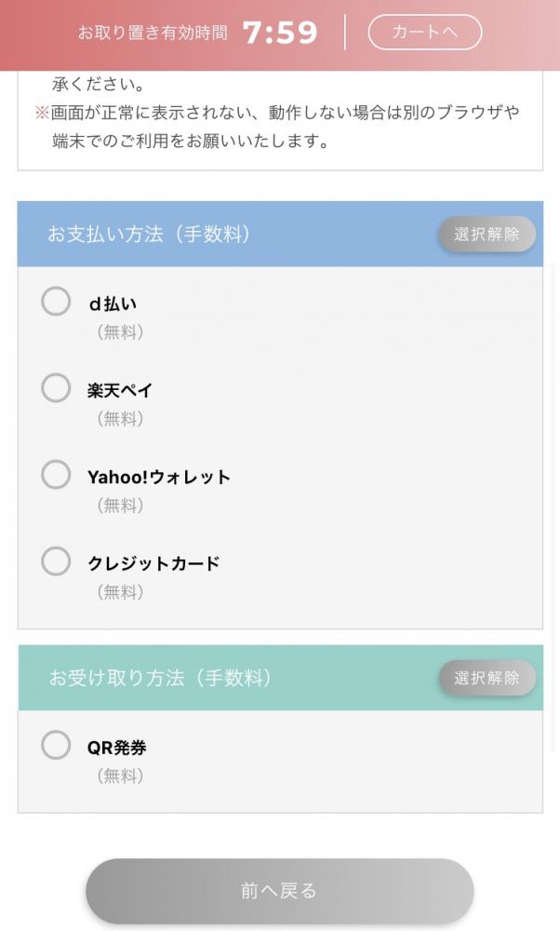Select the QR発券 radio circle
The height and width of the screenshot is (931, 560).
(56, 746)
